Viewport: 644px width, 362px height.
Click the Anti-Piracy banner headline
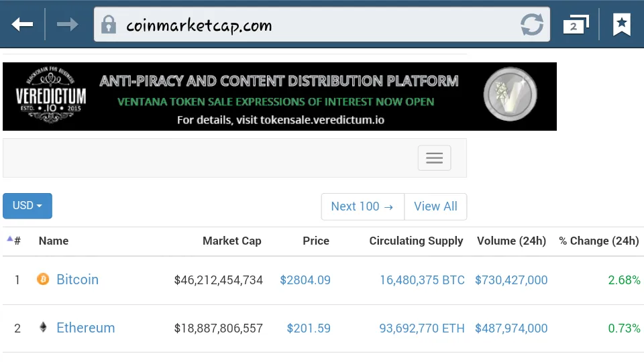(279, 81)
